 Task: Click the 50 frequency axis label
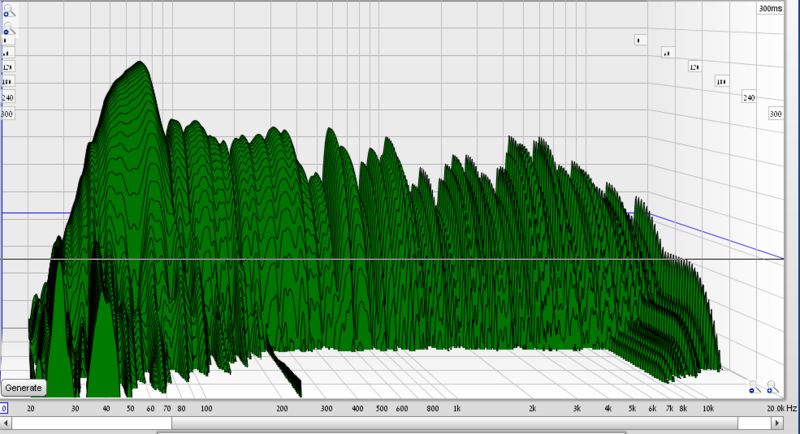[131, 409]
